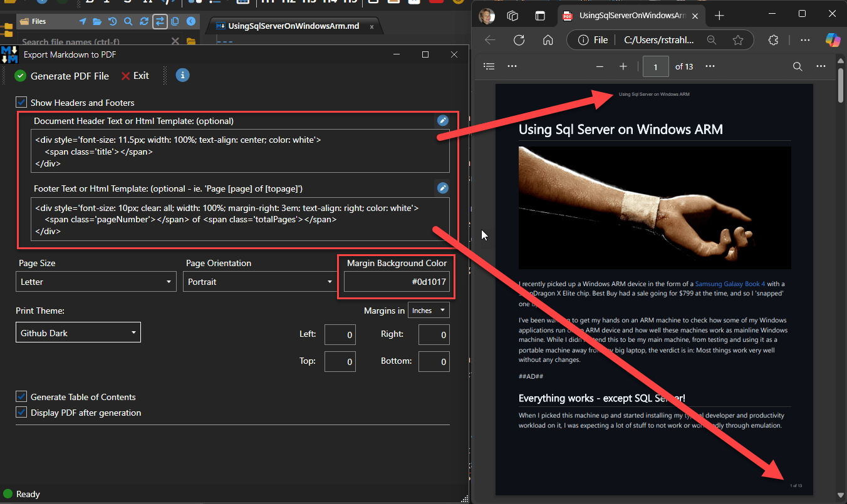Viewport: 847px width, 504px height.
Task: Clear the file name search with the X
Action: [175, 41]
